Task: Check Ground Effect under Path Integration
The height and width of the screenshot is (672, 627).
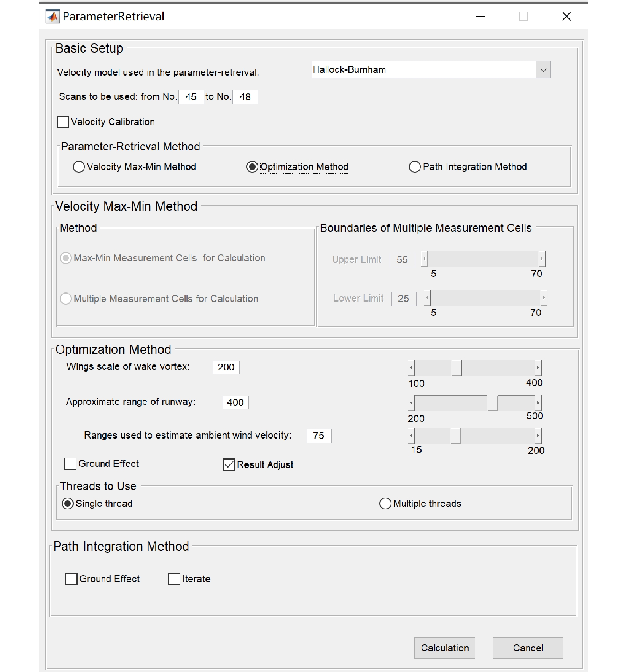Action: [x=71, y=579]
